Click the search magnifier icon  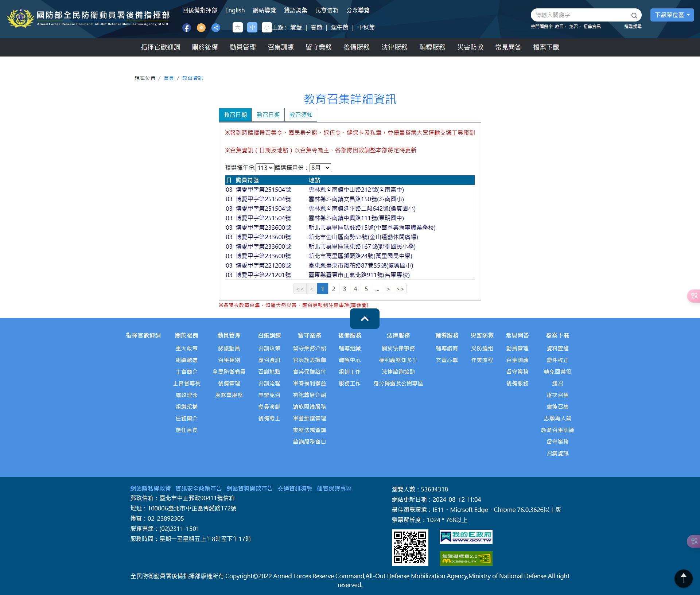click(634, 15)
